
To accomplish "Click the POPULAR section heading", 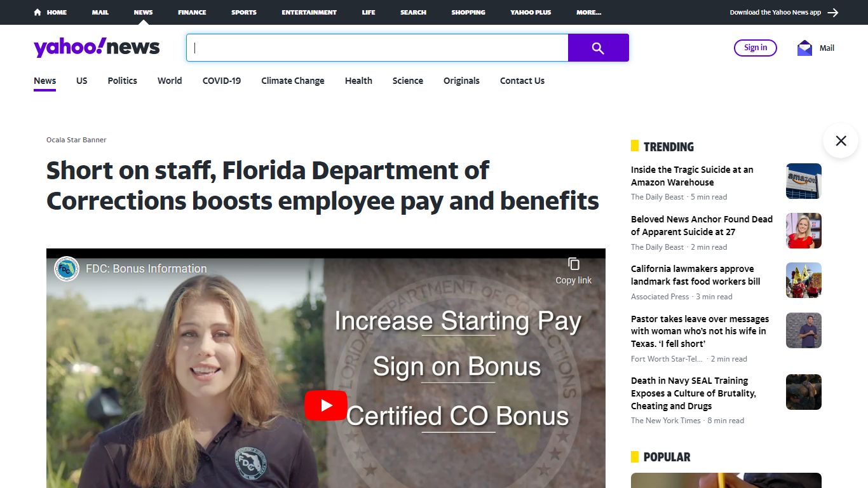I will pos(667,457).
